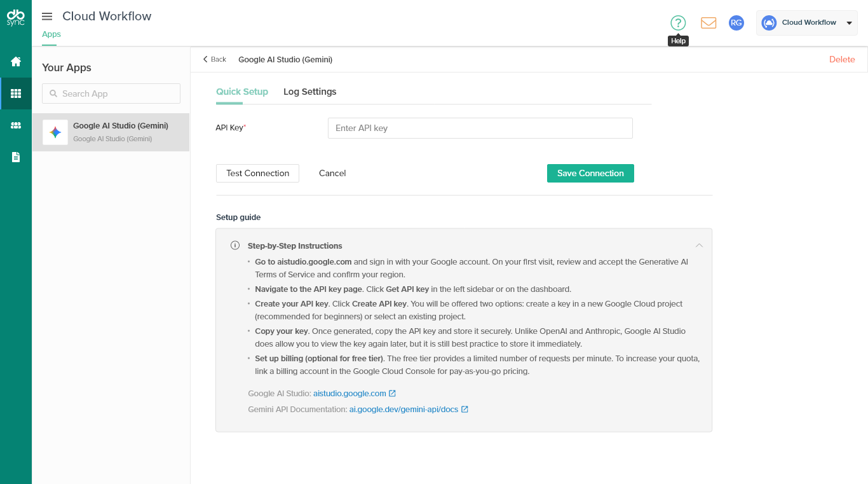Click the DBSync logo icon
The height and width of the screenshot is (484, 868).
click(16, 17)
